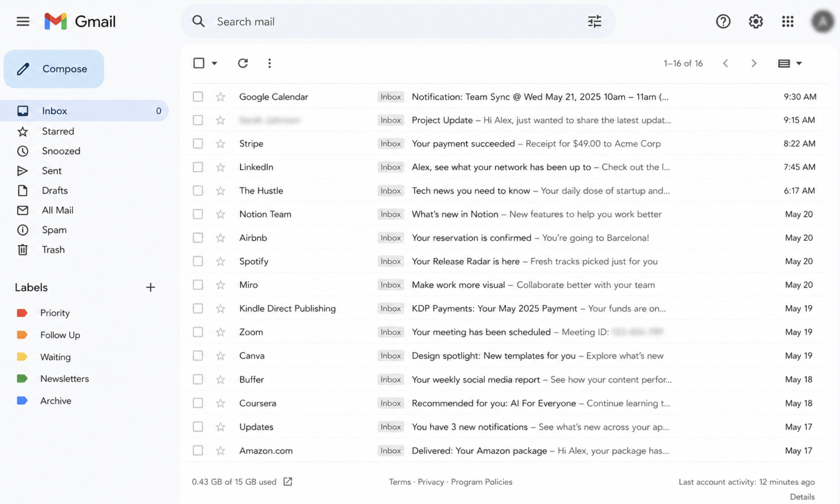Star the LinkedIn email
840x504 pixels.
(x=221, y=167)
